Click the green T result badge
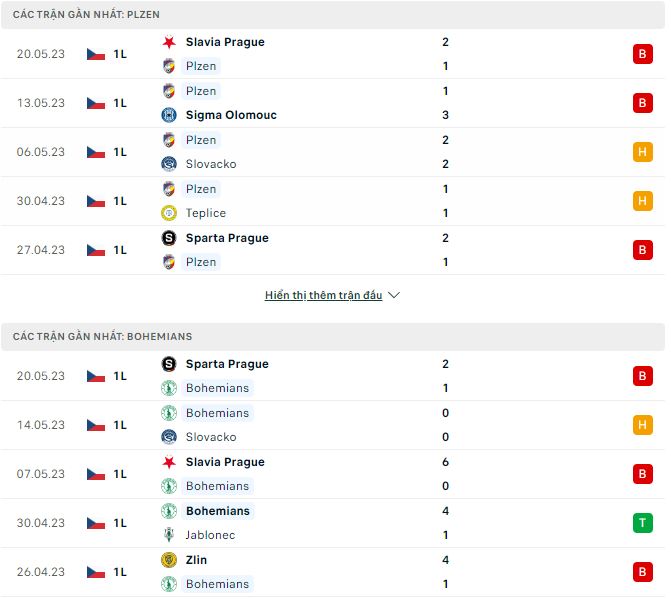The width and height of the screenshot is (671, 599). pos(643,522)
